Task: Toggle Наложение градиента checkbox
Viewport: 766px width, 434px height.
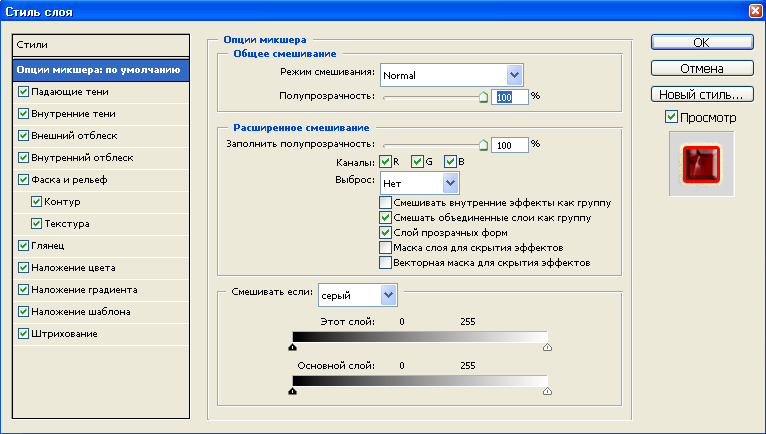Action: [23, 289]
